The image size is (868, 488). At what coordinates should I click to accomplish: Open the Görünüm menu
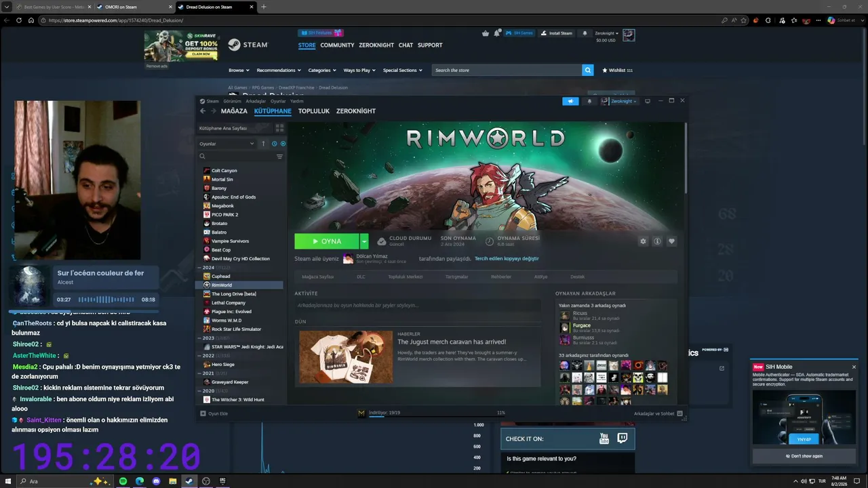(x=233, y=101)
